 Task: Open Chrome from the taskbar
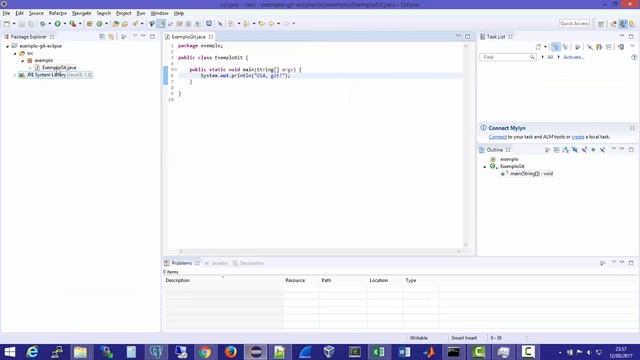pos(205,352)
